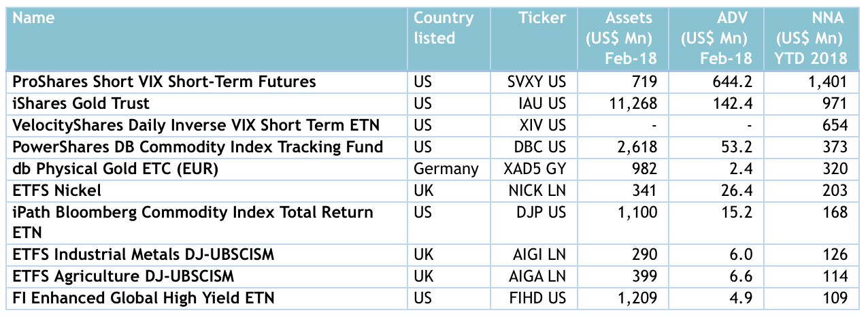This screenshot has height=317, width=868.
Task: Click the iShares Gold Trust name cell
Action: [81, 104]
